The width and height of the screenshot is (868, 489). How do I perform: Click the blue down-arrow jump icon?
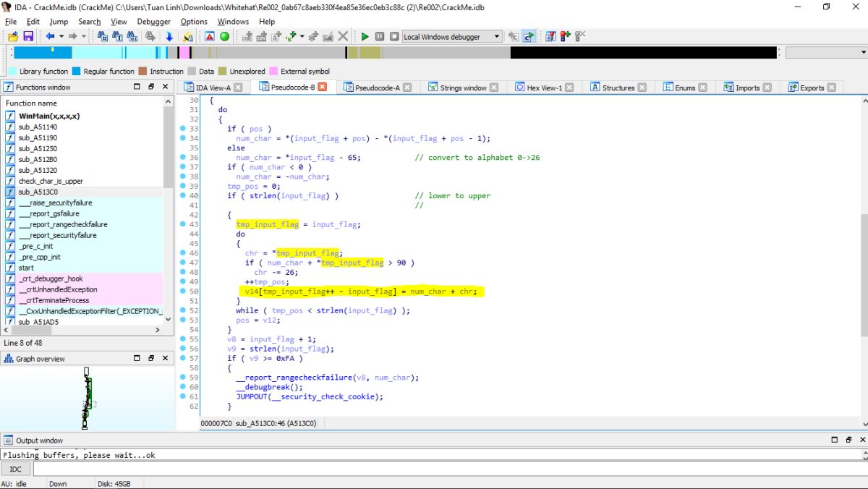169,36
